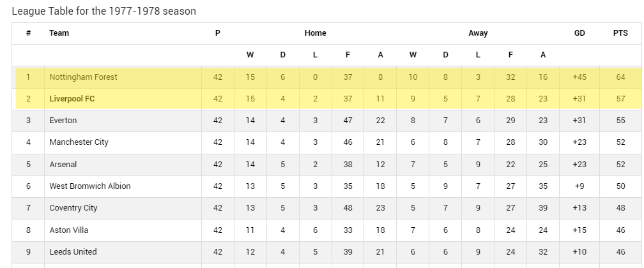Click the PTS column header
644x268 pixels.
(620, 33)
